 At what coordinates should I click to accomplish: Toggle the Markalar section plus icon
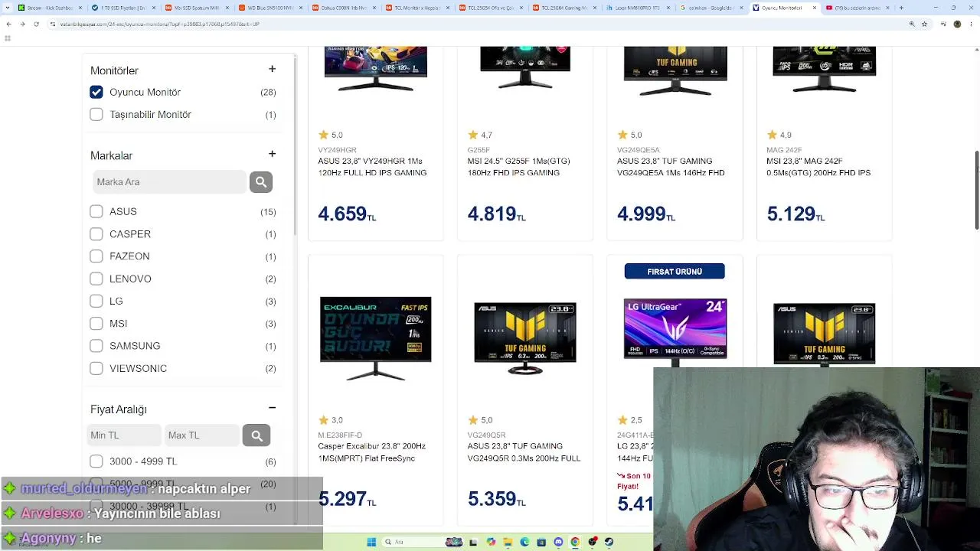click(x=272, y=154)
